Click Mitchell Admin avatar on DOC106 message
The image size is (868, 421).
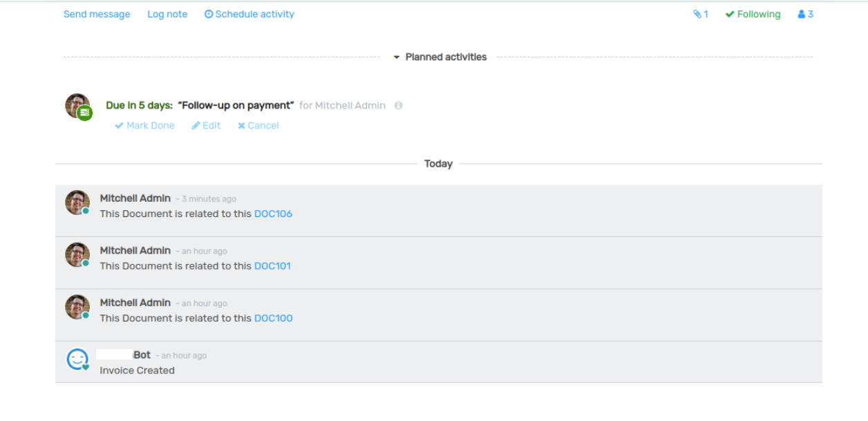[x=77, y=203]
